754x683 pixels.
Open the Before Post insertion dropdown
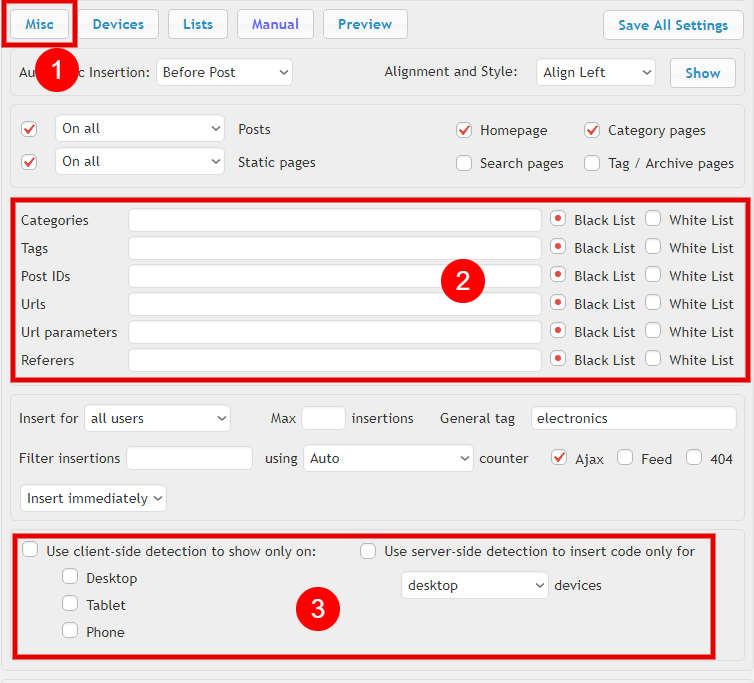click(x=224, y=72)
